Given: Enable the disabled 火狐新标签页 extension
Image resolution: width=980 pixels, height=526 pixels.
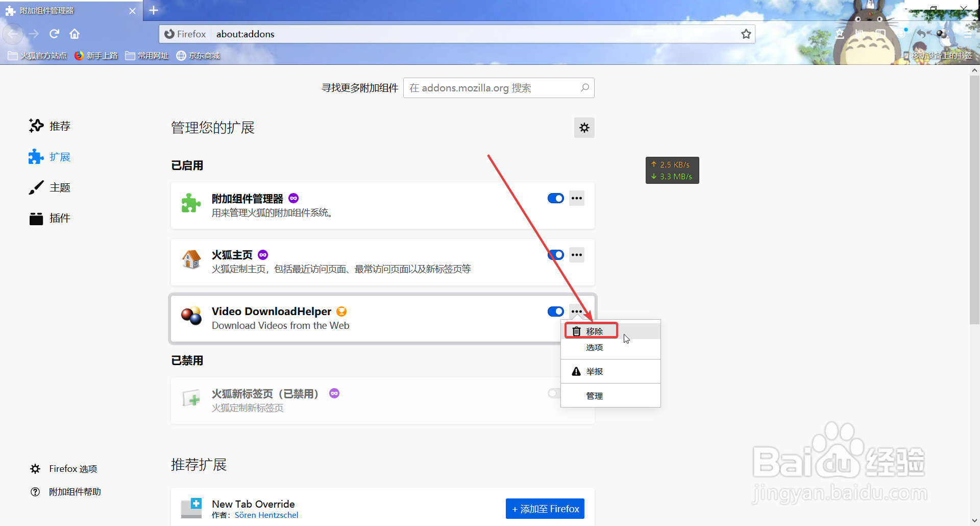Looking at the screenshot, I should click(x=554, y=393).
